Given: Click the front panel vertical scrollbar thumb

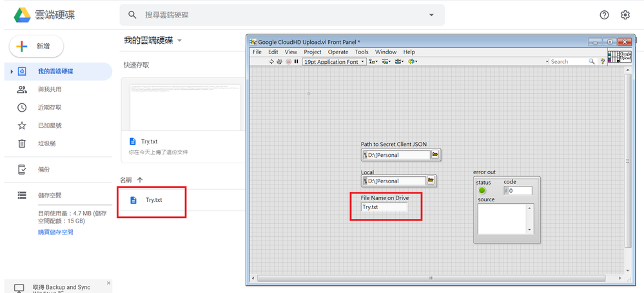Looking at the screenshot, I should [x=627, y=161].
